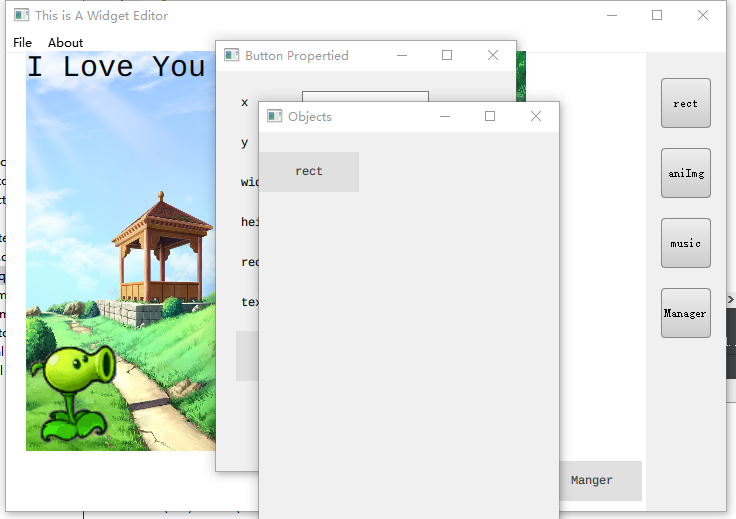736x519 pixels.
Task: Click the Widget Editor window title icon
Action: click(x=21, y=15)
